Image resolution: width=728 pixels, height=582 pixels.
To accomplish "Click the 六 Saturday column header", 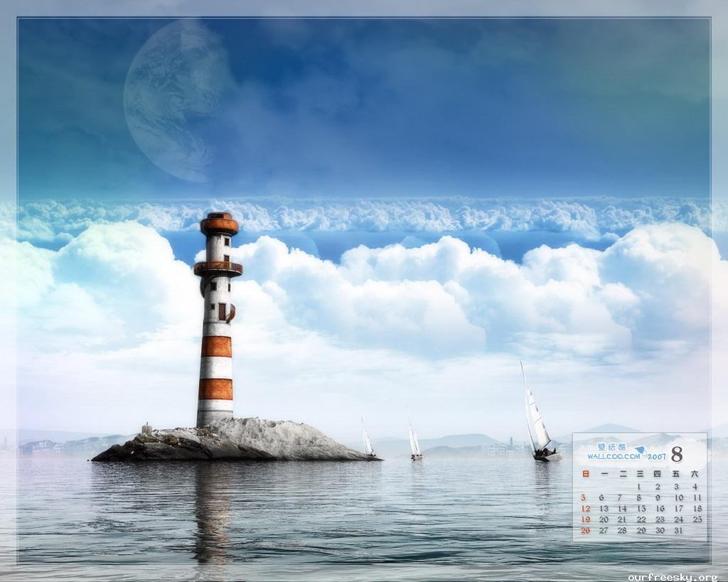I will 695,473.
